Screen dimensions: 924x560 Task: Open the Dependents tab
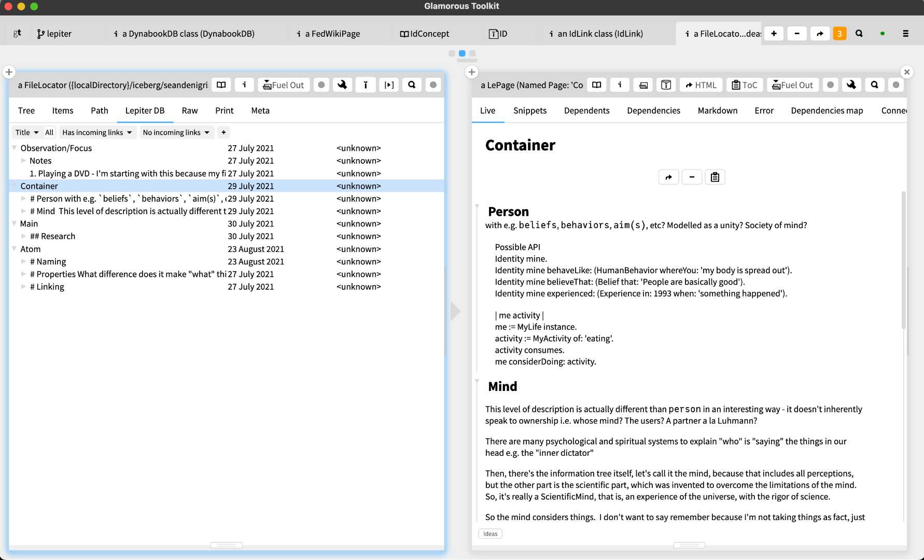point(587,110)
